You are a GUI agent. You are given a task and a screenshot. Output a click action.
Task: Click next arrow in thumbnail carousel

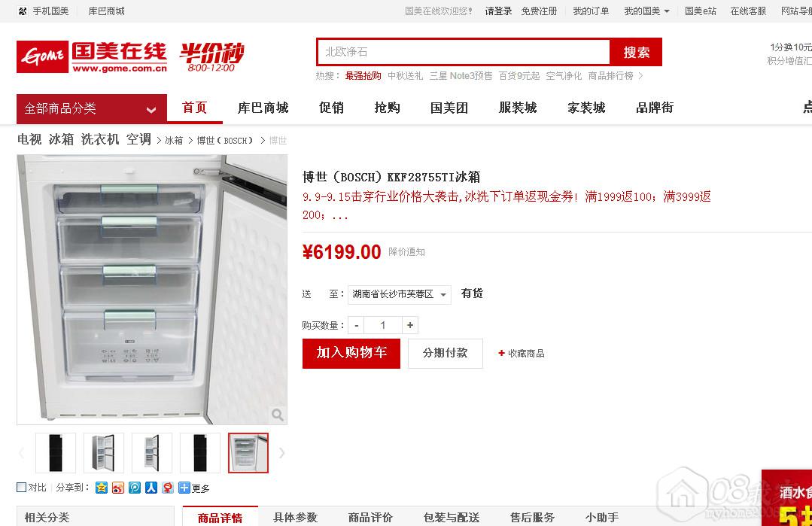(281, 453)
